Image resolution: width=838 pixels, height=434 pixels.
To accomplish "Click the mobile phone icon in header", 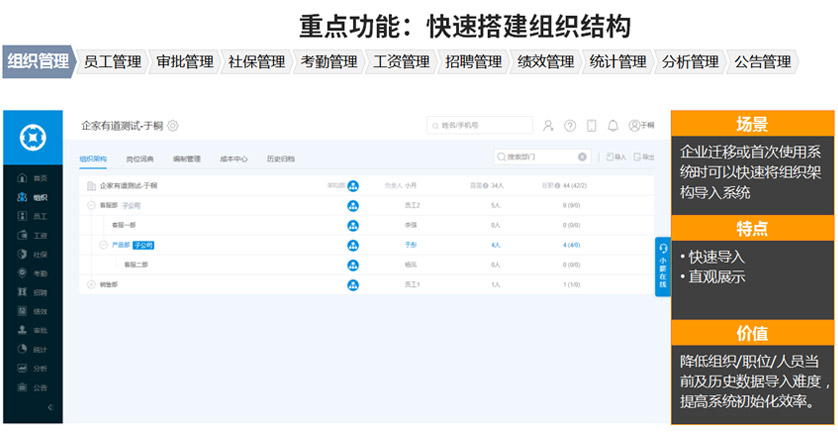I will point(591,126).
